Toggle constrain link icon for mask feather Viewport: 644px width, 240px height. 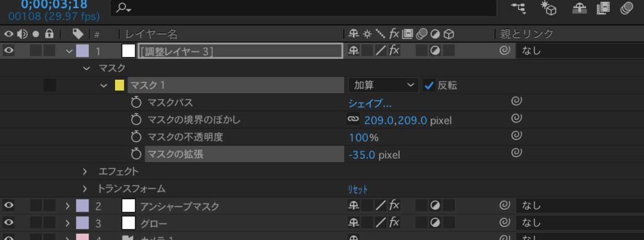pos(353,119)
